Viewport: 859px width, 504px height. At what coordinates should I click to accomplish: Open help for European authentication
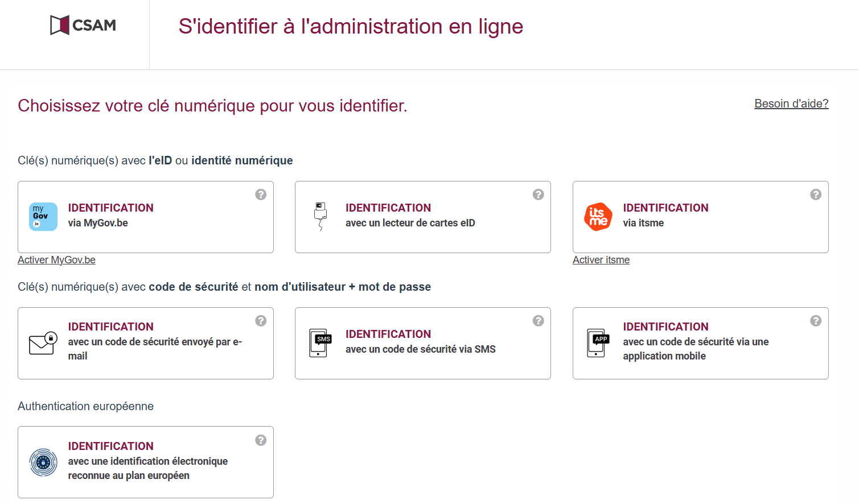[261, 440]
